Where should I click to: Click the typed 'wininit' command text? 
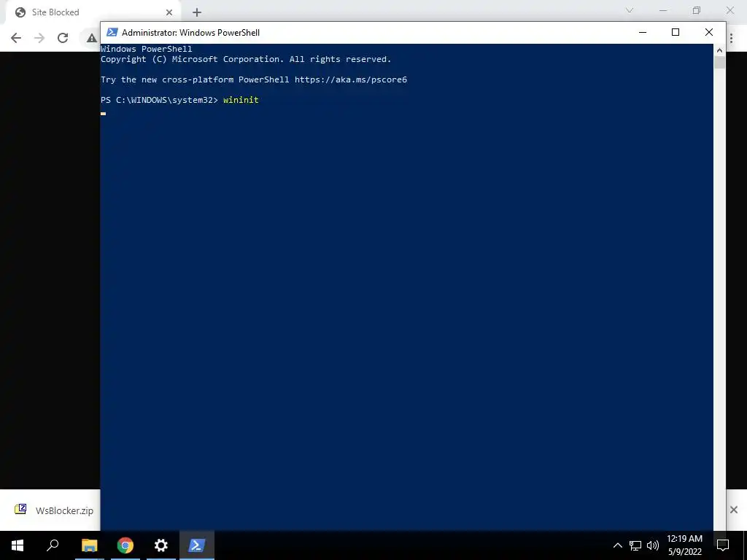241,100
